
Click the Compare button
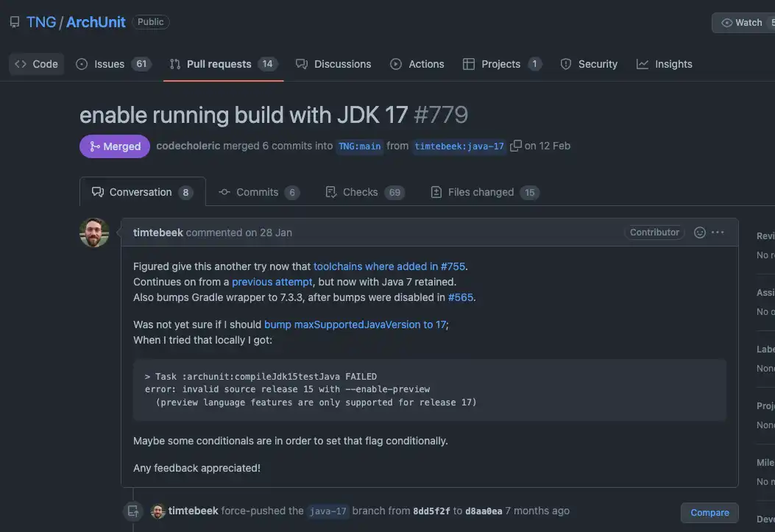coord(709,513)
